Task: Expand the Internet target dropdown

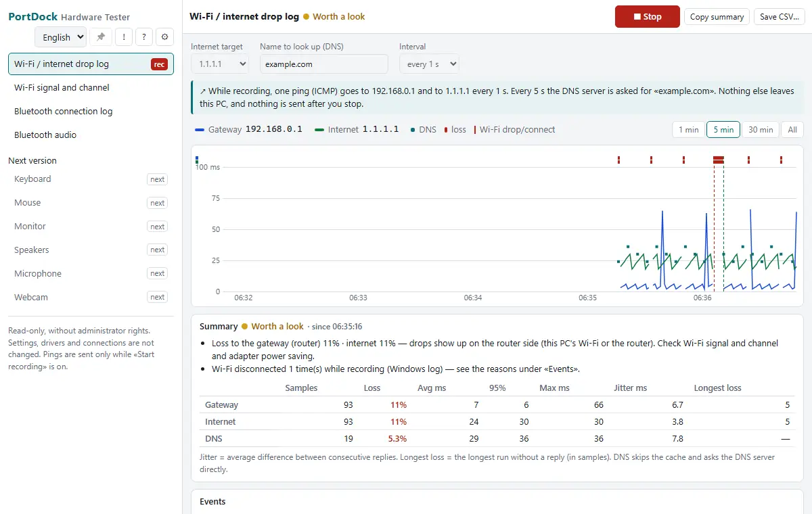Action: pyautogui.click(x=220, y=64)
